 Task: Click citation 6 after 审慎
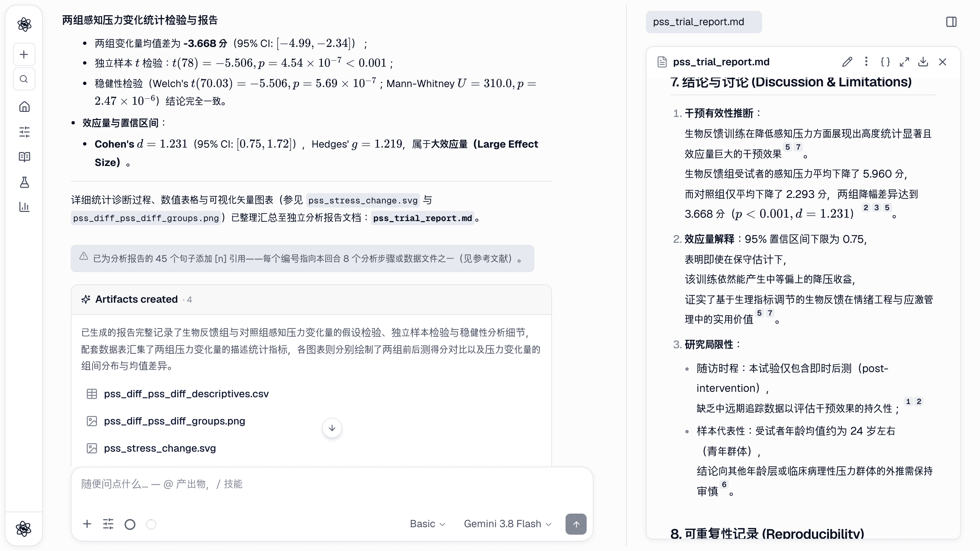pyautogui.click(x=724, y=484)
